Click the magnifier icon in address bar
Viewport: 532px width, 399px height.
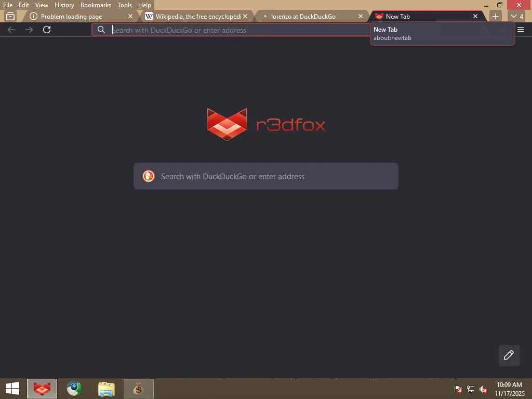click(101, 30)
